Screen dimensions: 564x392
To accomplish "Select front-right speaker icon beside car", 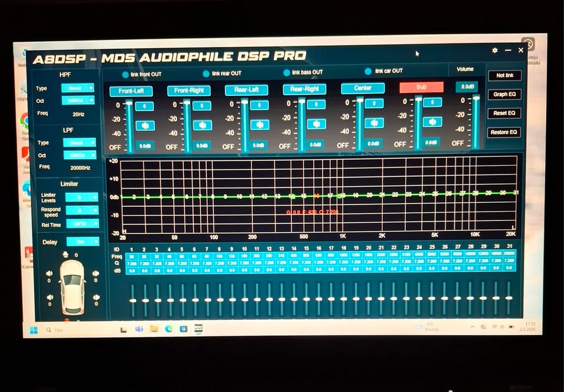I will [x=95, y=273].
